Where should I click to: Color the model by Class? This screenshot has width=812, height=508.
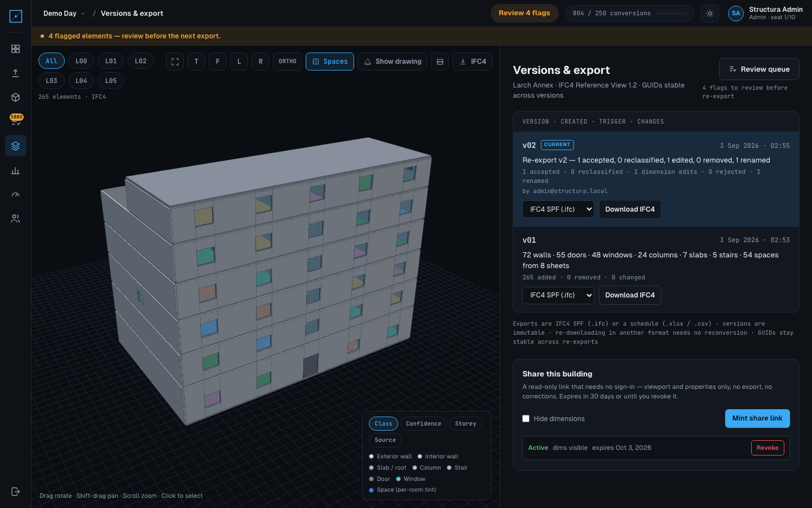[x=383, y=424]
